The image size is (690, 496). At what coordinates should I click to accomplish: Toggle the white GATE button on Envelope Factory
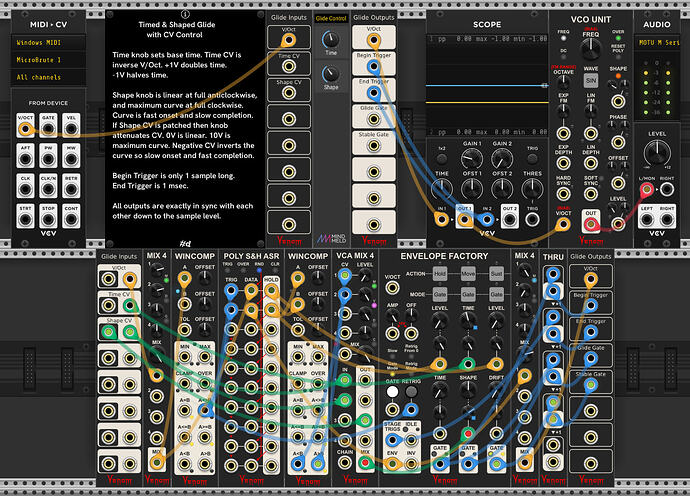pos(392,391)
